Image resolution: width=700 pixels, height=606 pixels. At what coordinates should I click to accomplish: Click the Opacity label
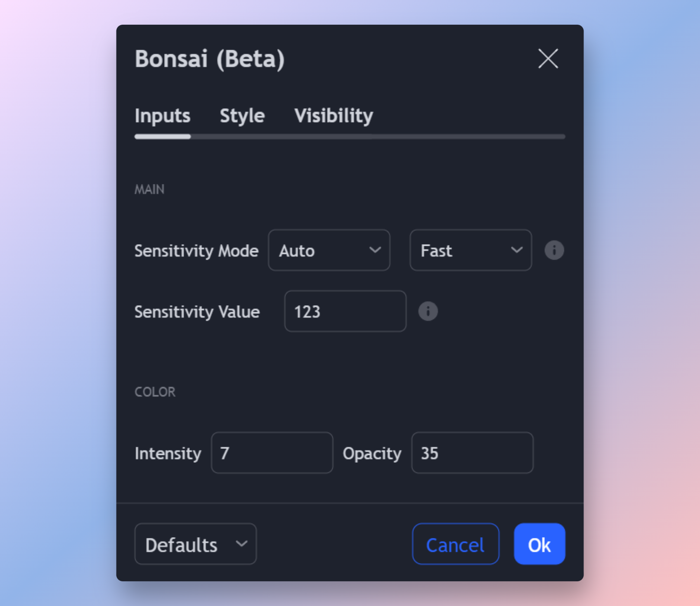372,453
